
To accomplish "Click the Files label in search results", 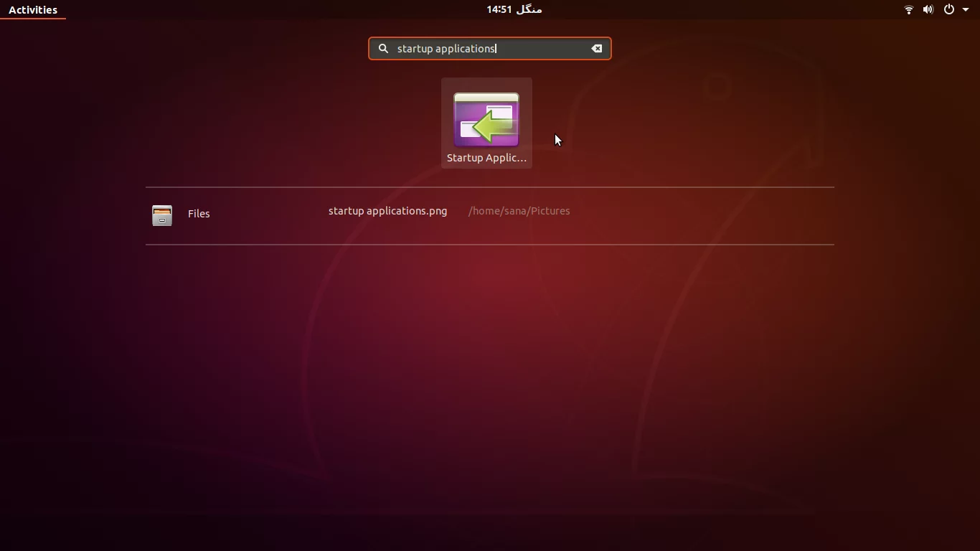I will (199, 214).
